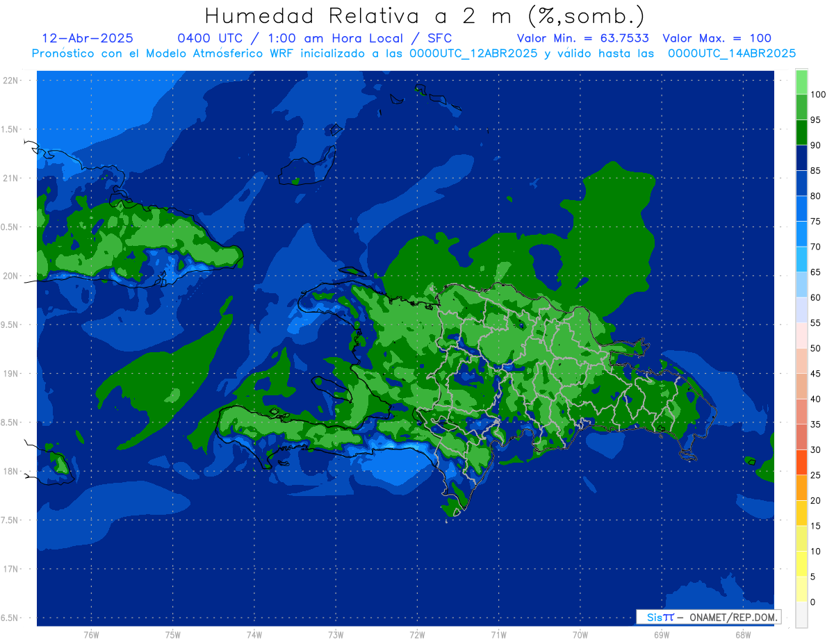Click the "71W" longitude axis label
Viewport: 834px width, 644px height.
[x=498, y=635]
